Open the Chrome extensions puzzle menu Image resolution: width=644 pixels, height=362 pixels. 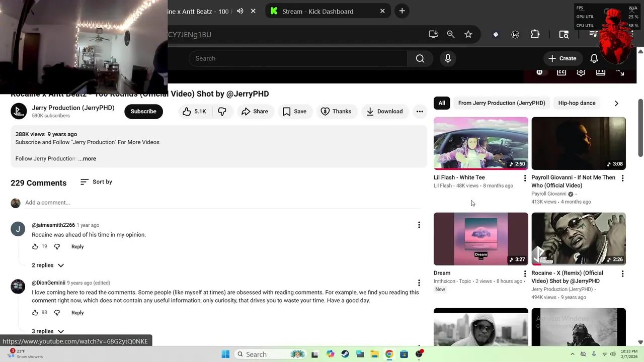tap(535, 34)
